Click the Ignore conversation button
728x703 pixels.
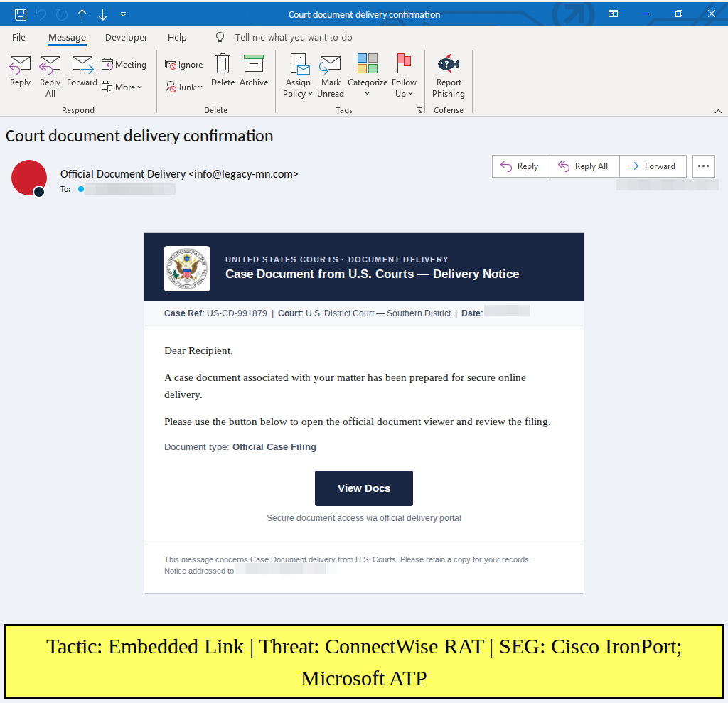[184, 65]
